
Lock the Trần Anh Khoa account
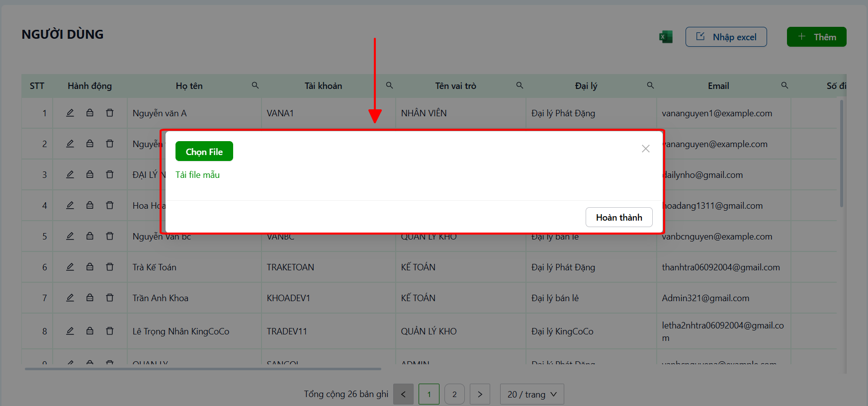90,298
